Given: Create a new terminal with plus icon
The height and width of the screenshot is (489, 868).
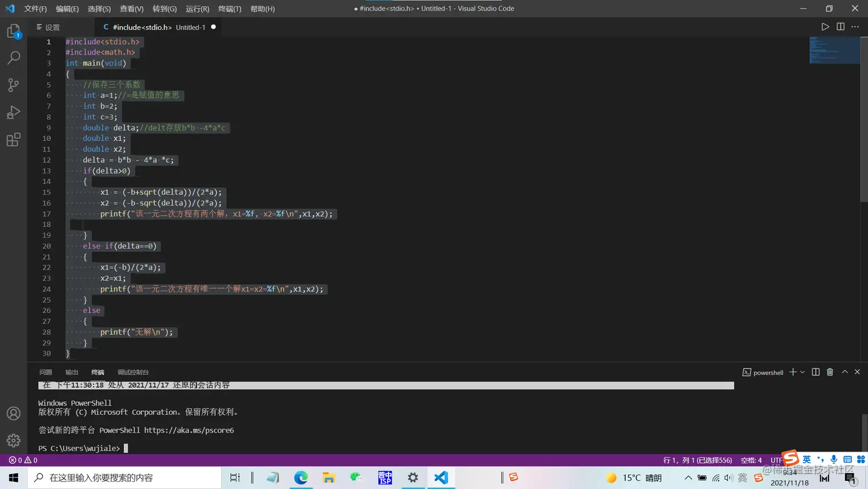Looking at the screenshot, I should click(793, 372).
